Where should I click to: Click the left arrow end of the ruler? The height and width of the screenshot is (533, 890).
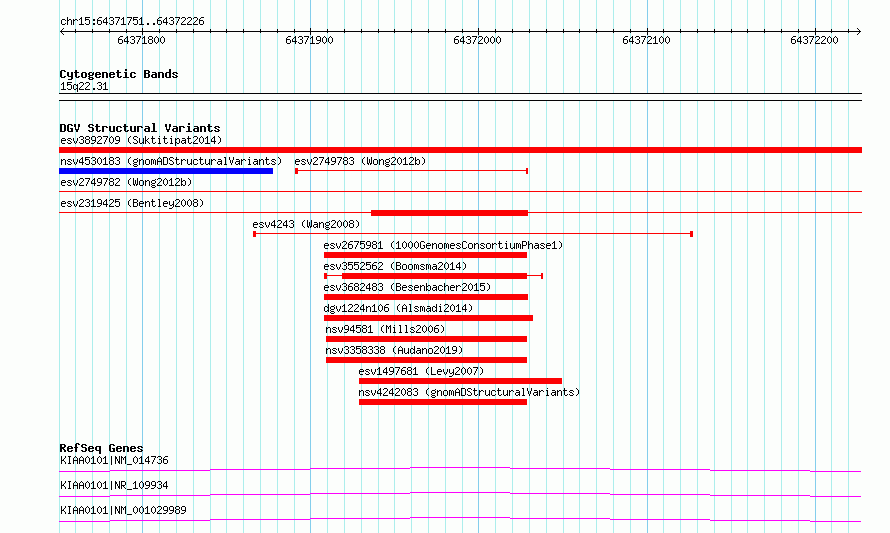click(62, 31)
